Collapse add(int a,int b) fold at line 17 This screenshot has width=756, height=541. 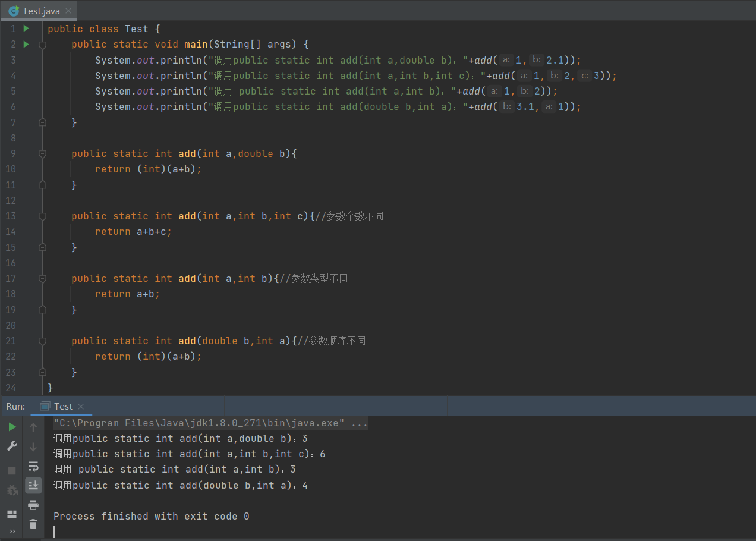pos(42,279)
